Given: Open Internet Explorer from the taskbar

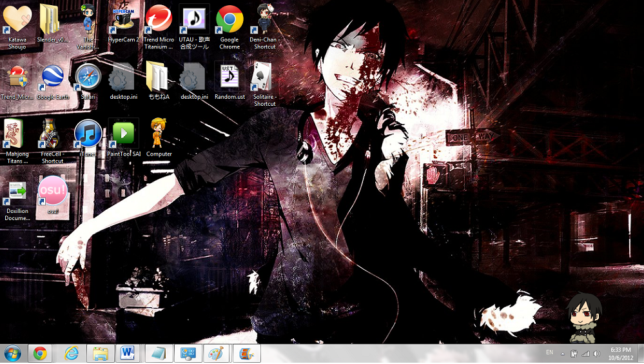Looking at the screenshot, I should 71,354.
